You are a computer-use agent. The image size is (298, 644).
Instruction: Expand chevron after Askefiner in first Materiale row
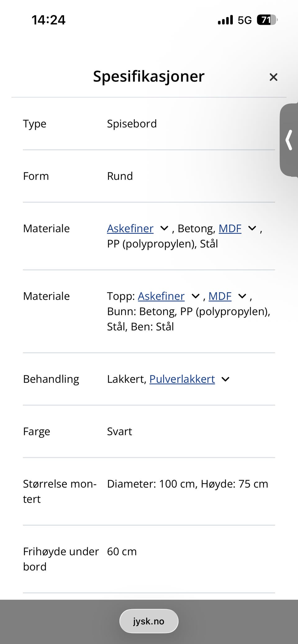164,229
